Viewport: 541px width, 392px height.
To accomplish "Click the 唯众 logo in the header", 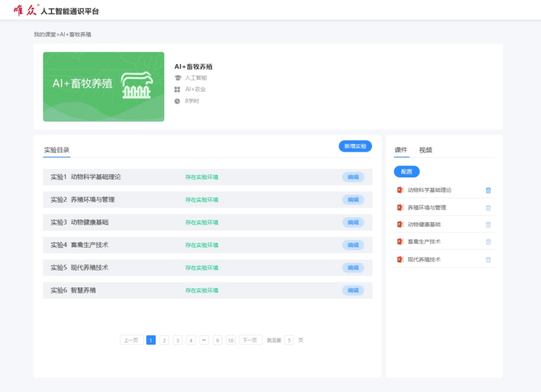I will (21, 10).
